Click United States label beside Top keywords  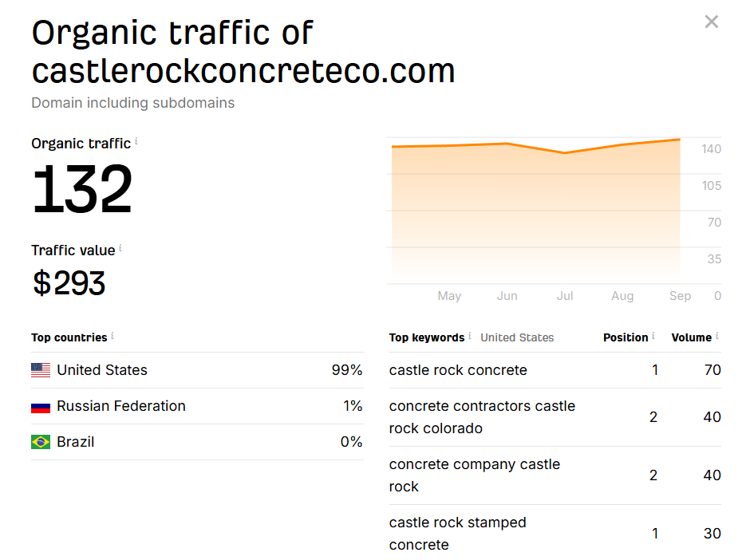click(517, 337)
